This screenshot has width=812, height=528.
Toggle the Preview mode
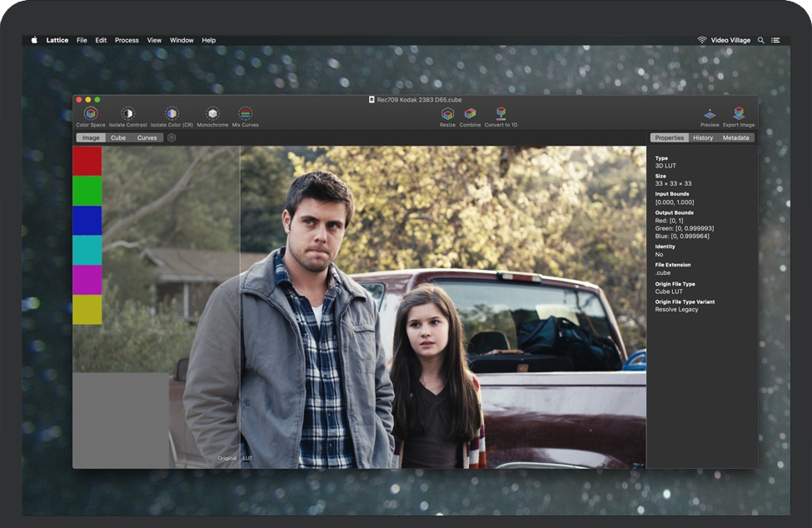pos(709,115)
